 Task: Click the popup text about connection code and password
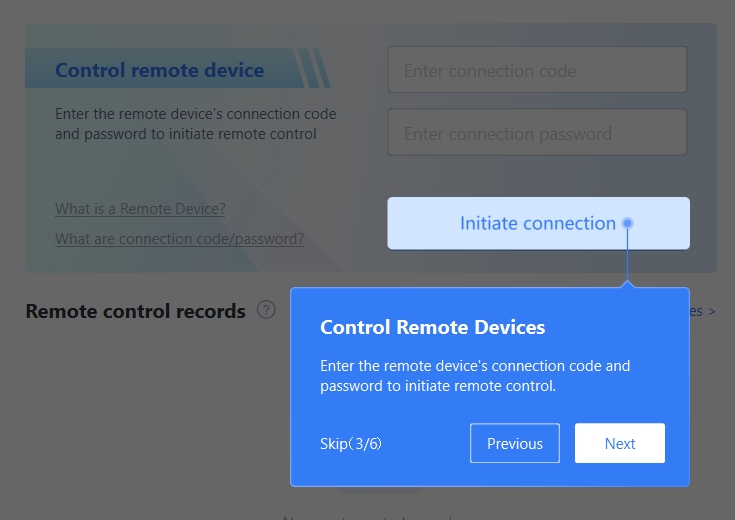475,376
